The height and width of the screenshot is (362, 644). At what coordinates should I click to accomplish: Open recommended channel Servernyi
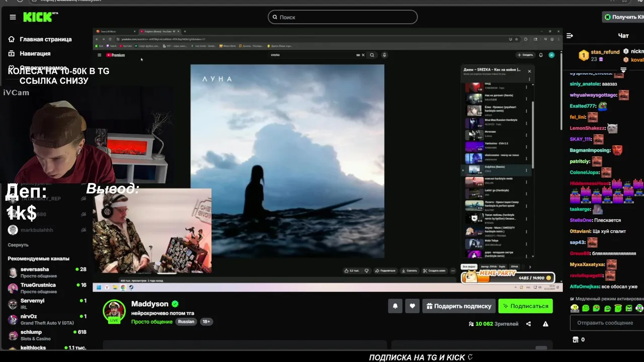(x=46, y=304)
